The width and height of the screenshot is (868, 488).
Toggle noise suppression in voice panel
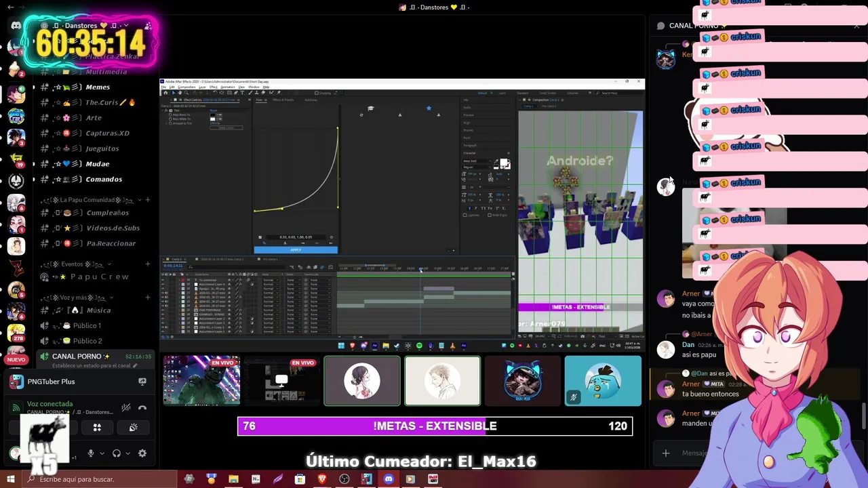[126, 407]
